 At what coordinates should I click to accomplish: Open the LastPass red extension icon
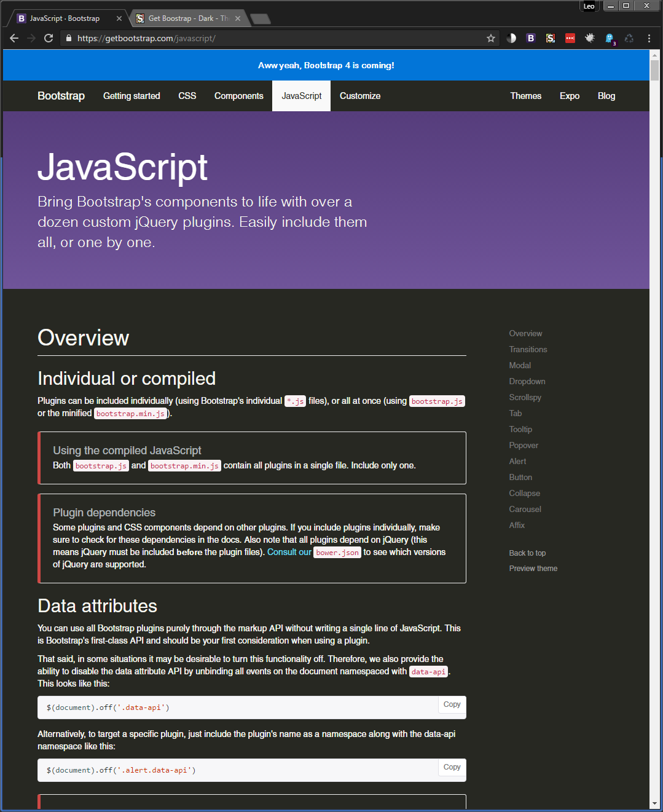[x=570, y=38]
